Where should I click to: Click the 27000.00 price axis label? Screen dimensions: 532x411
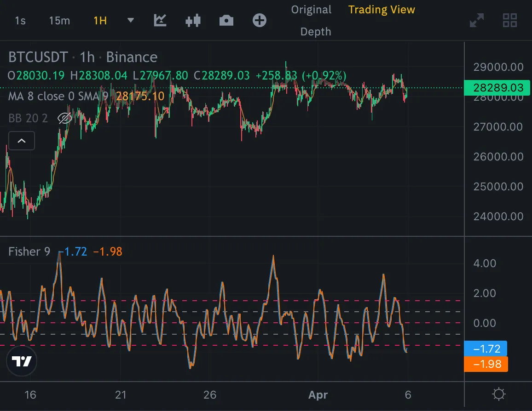[498, 127]
